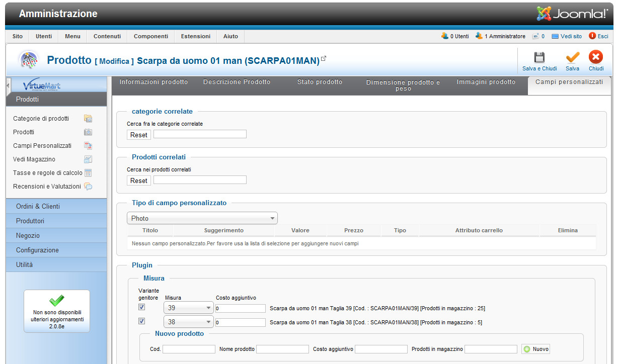This screenshot has height=364, width=617.
Task: Click the Nuovo button to add product
Action: (x=536, y=349)
